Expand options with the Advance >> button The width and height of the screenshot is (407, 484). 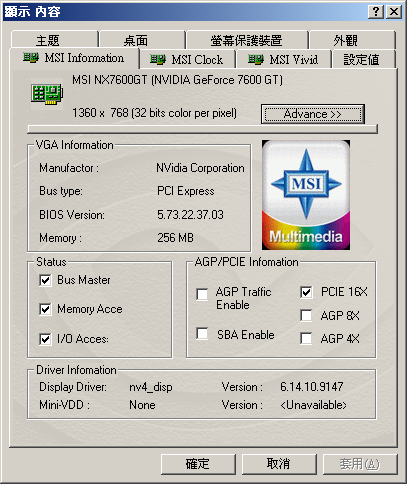pos(313,114)
